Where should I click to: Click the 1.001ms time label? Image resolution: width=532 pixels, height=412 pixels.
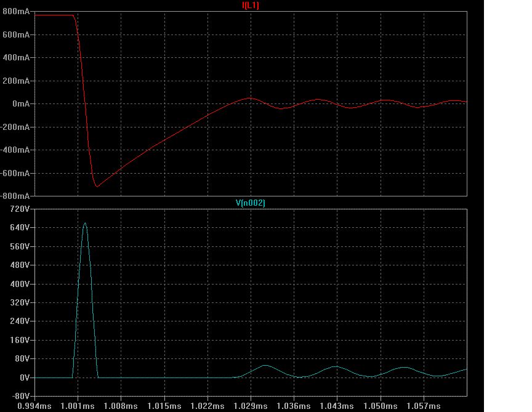point(78,406)
